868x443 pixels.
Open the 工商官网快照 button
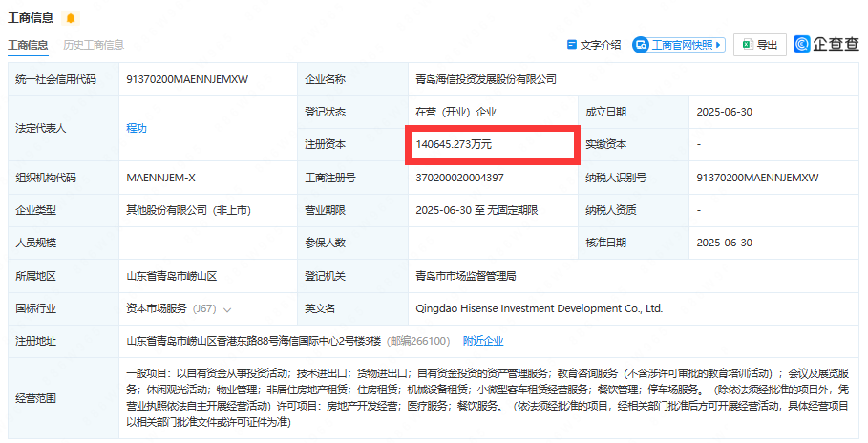coord(679,45)
